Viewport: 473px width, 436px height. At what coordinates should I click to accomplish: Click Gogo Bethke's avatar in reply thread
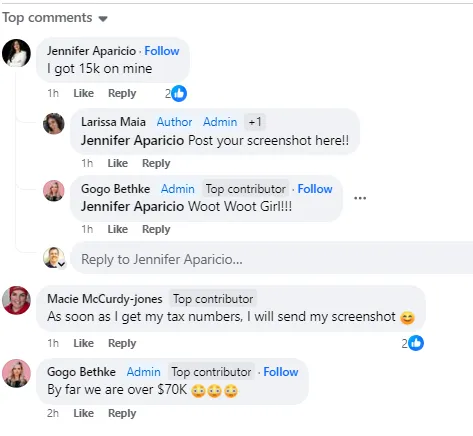54,191
